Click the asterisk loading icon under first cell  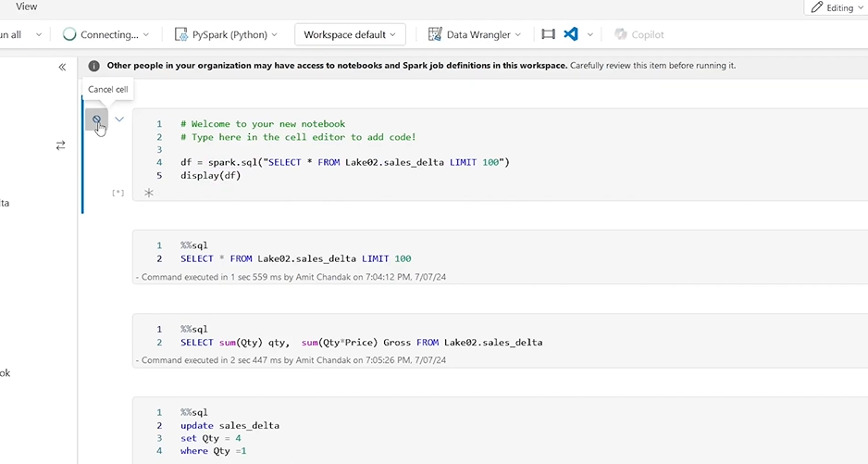click(x=148, y=193)
